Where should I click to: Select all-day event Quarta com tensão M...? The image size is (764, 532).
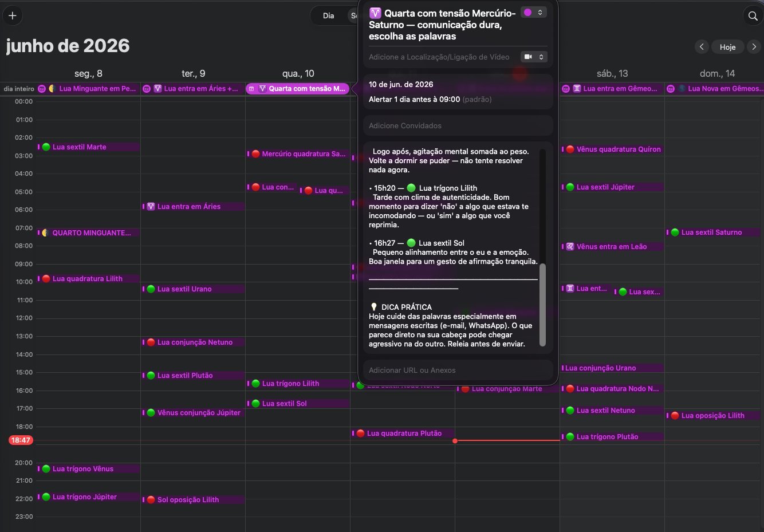(298, 89)
